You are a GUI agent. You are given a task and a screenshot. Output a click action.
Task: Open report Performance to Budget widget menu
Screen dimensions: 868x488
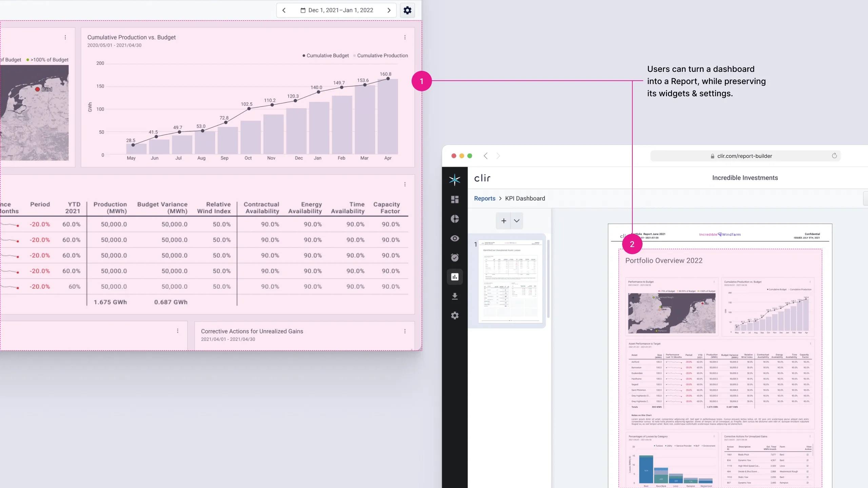coord(714,282)
